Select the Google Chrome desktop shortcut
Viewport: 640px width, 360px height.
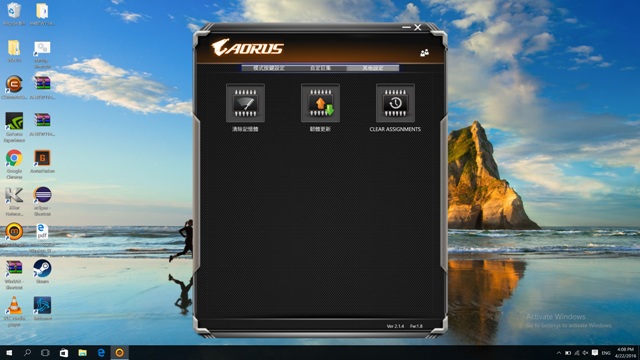[x=14, y=164]
